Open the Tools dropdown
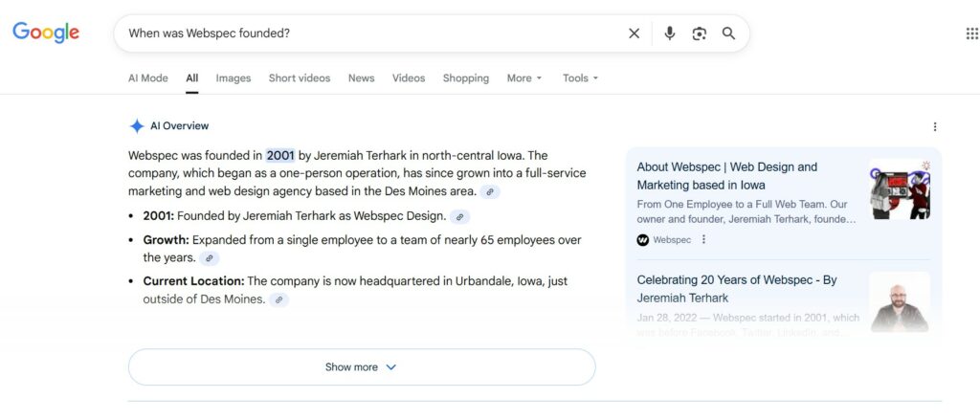980x420 pixels. 580,78
